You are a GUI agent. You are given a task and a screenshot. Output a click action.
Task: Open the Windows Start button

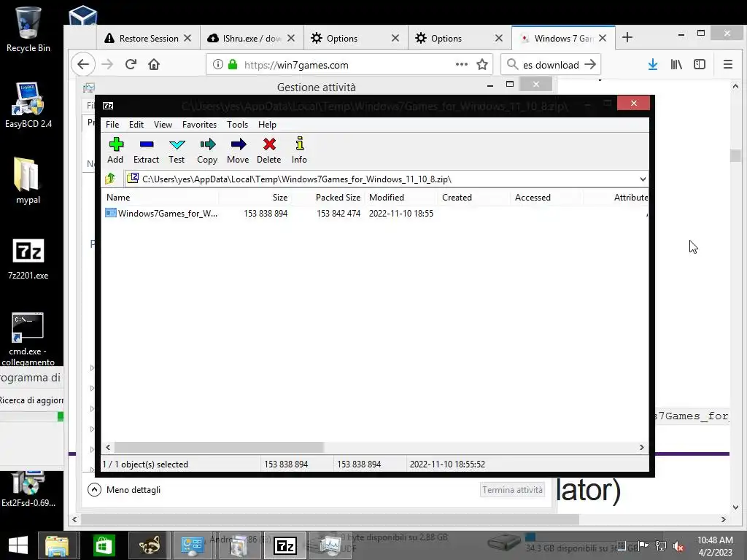pos(18,545)
